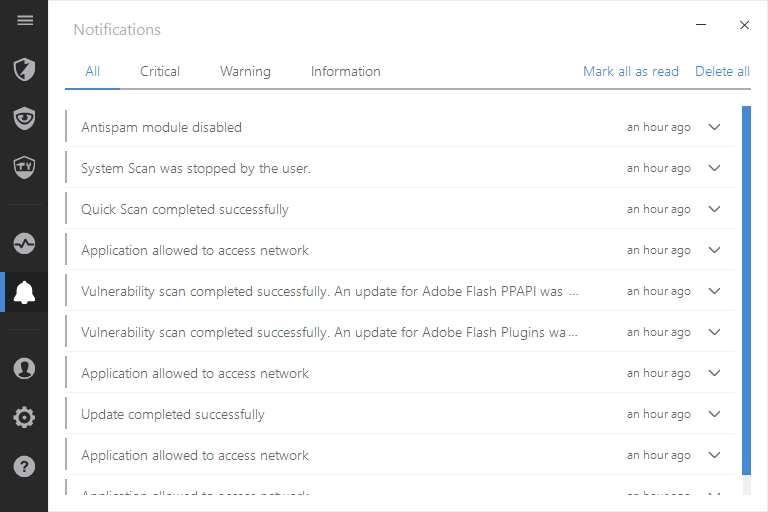Expand the Update completed successfully notification
The width and height of the screenshot is (768, 512).
(x=714, y=414)
